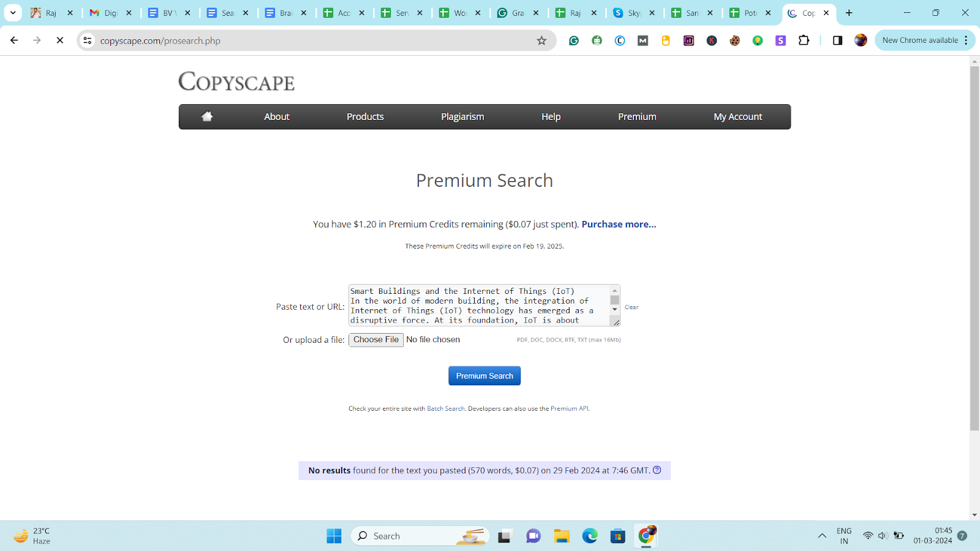Start the Premium Search
This screenshot has width=980, height=551.
coord(484,376)
